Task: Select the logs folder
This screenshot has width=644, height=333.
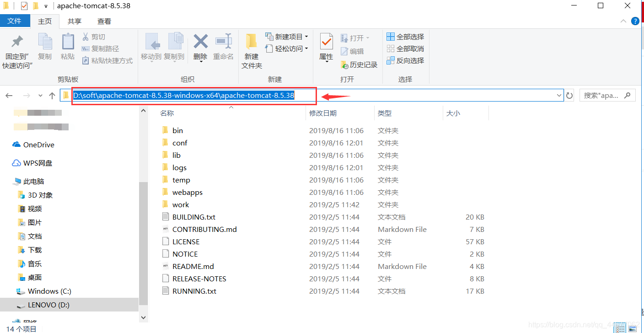Action: [179, 167]
